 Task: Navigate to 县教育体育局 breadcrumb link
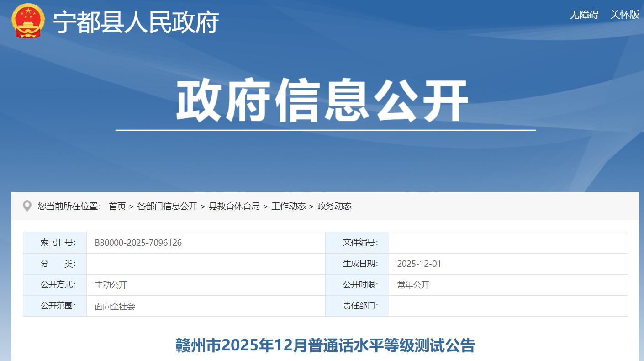coord(234,206)
